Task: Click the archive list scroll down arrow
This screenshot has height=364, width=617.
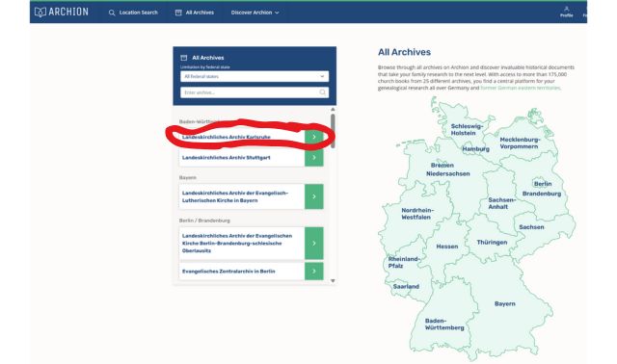Action: pos(333,280)
